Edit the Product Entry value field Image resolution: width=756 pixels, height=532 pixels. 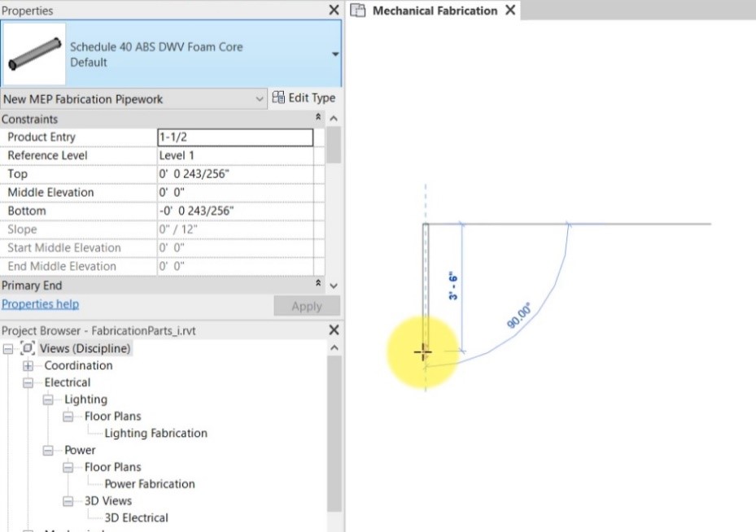(x=236, y=137)
